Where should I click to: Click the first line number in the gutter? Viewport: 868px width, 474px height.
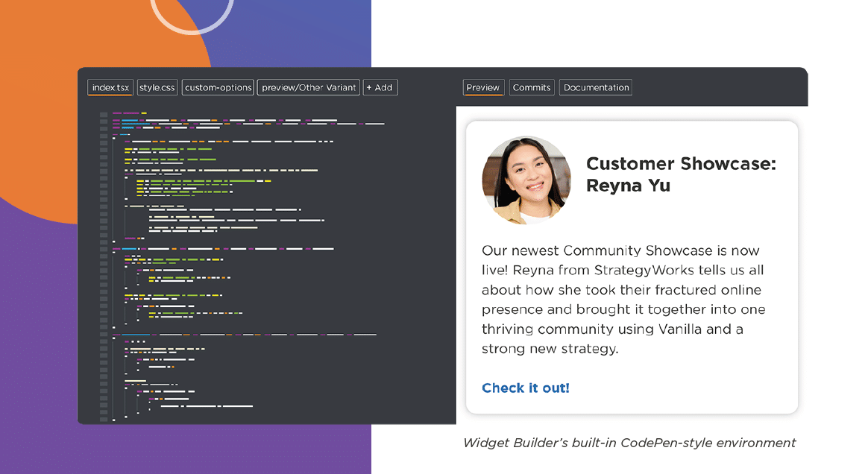pos(104,113)
